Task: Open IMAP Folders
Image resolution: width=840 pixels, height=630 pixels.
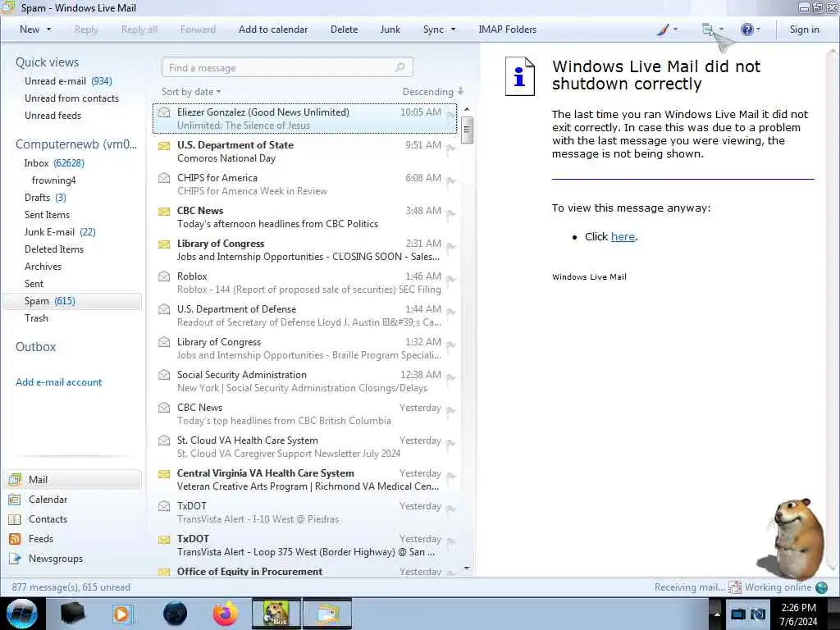Action: tap(507, 30)
